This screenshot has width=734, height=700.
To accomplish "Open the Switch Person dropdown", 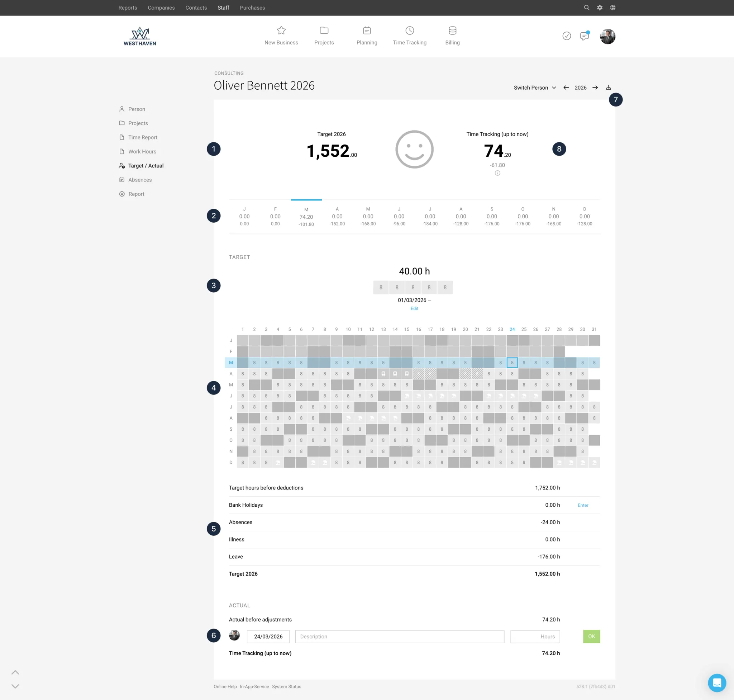I will coord(534,87).
